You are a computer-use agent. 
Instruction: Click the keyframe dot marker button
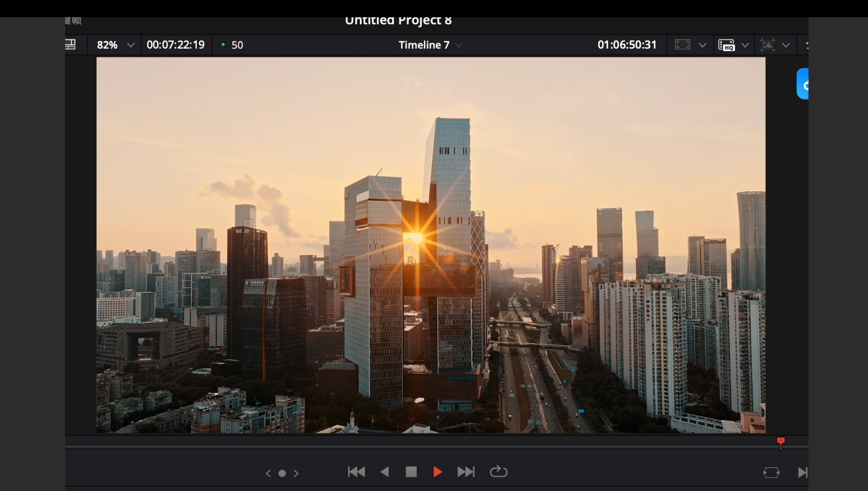282,473
